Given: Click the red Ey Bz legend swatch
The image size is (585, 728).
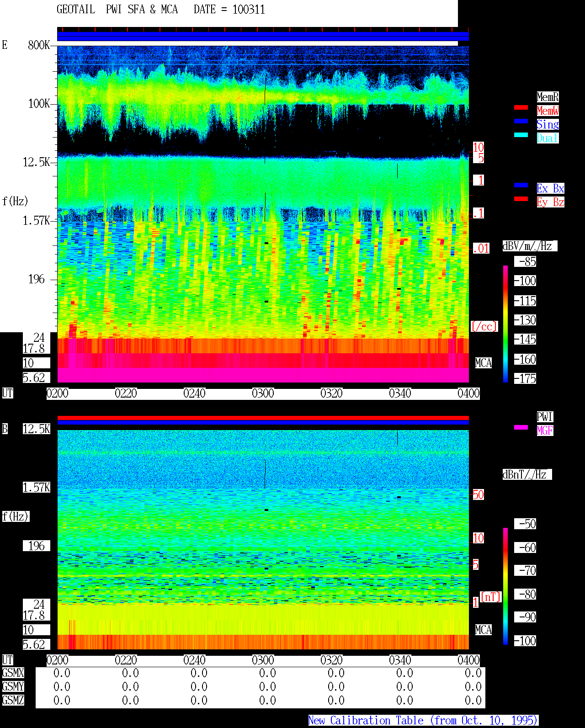Looking at the screenshot, I should [x=521, y=199].
